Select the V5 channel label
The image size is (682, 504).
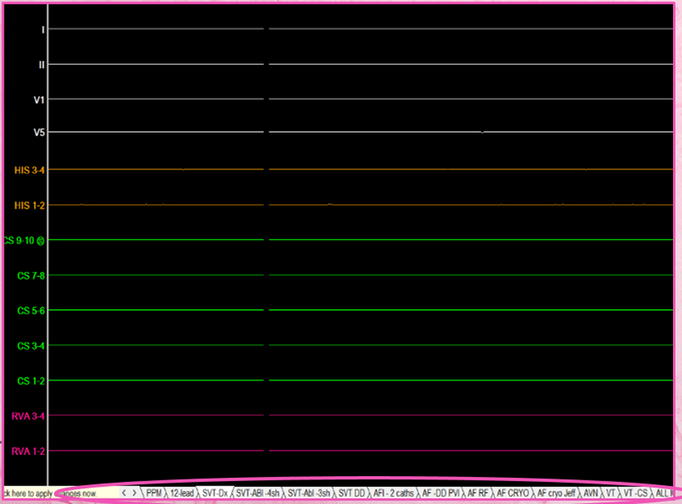(39, 132)
